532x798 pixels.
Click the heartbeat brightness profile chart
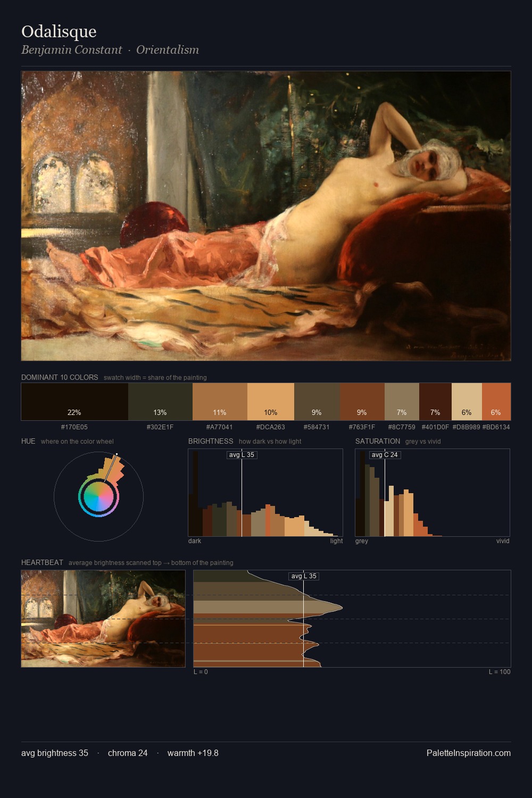[352, 619]
